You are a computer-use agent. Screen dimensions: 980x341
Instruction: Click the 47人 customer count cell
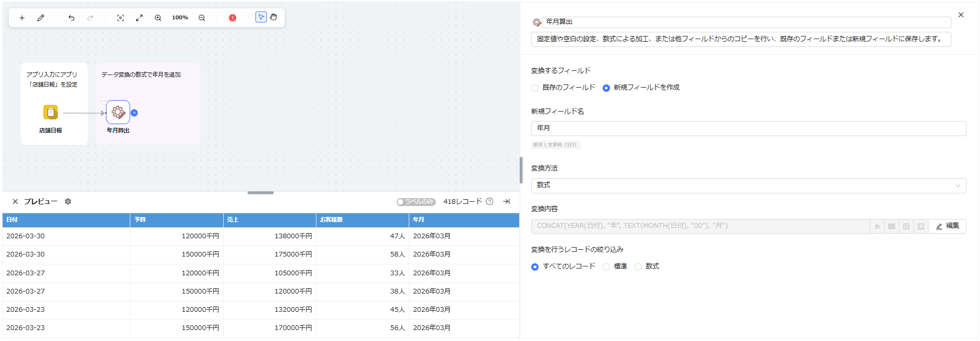pyautogui.click(x=397, y=236)
